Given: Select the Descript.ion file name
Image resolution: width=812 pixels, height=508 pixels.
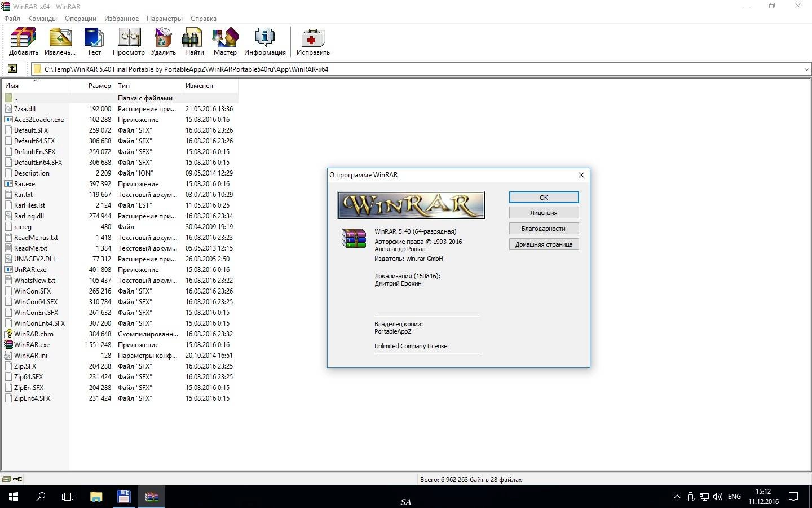Looking at the screenshot, I should [32, 173].
